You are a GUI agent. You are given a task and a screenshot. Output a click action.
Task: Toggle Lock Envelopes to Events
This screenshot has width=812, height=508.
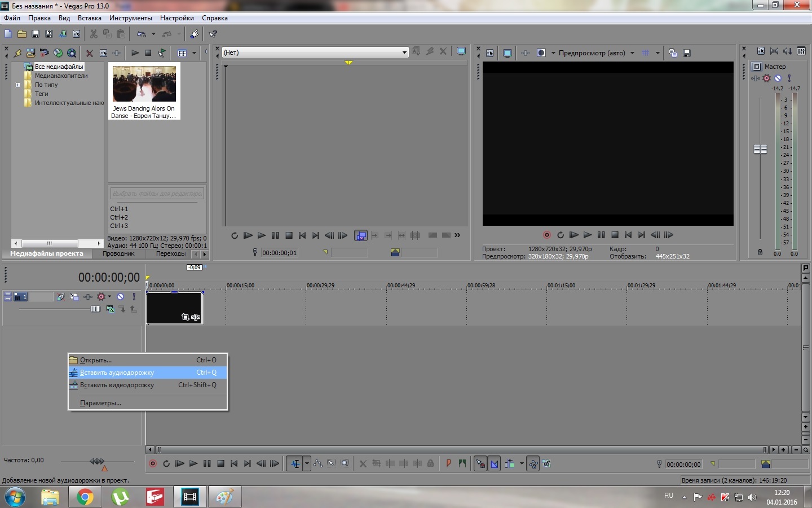click(533, 463)
